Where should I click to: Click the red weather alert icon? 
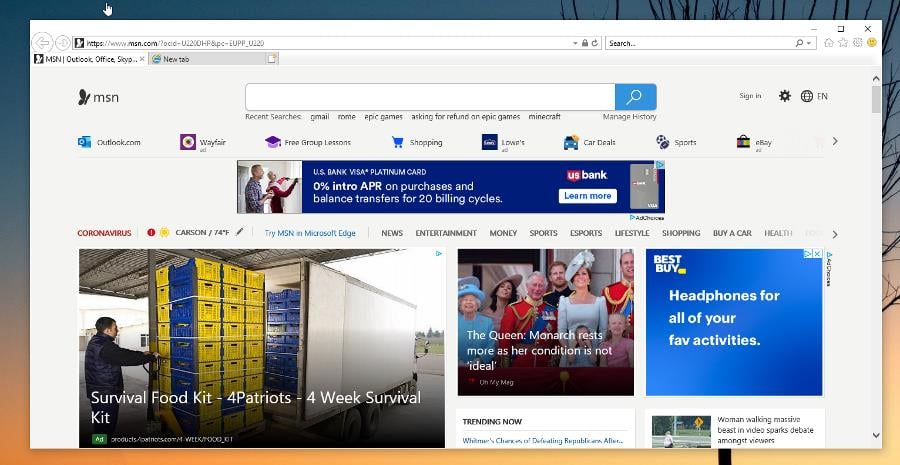151,232
